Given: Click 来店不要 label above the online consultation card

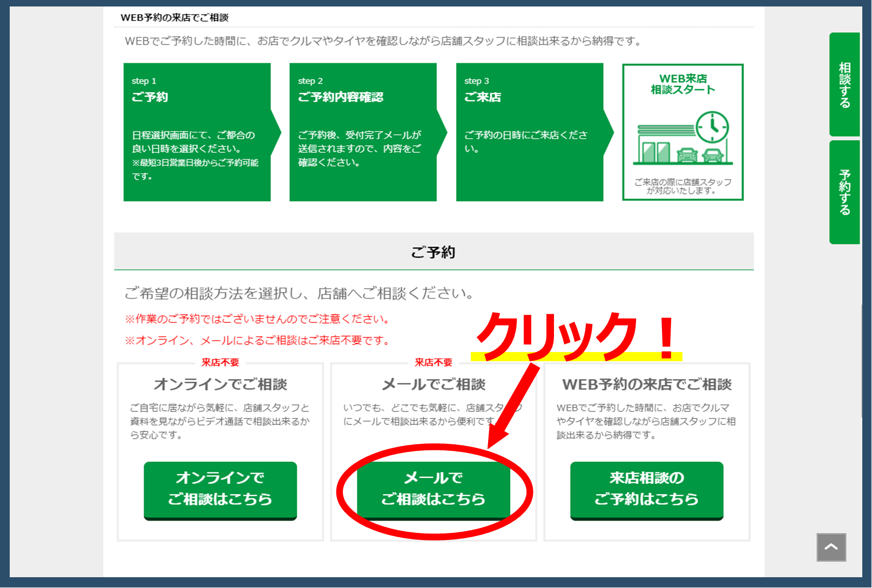Looking at the screenshot, I should [220, 362].
